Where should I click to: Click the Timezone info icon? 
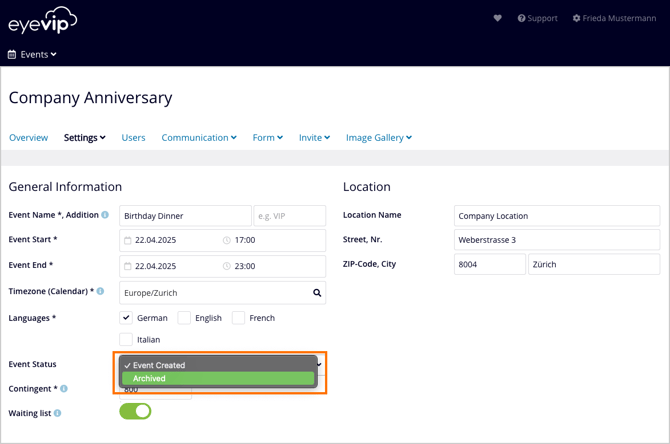tap(100, 292)
